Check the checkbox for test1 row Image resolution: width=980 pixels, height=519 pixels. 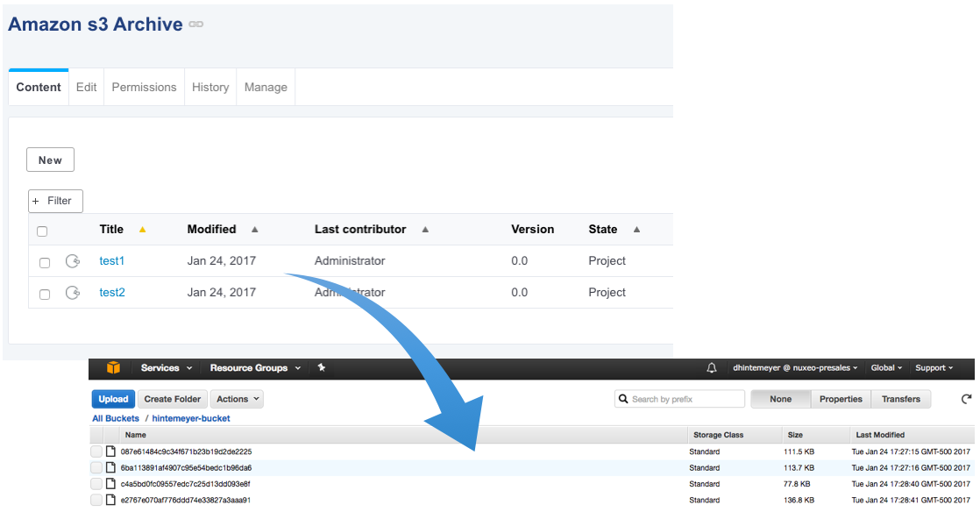point(45,263)
